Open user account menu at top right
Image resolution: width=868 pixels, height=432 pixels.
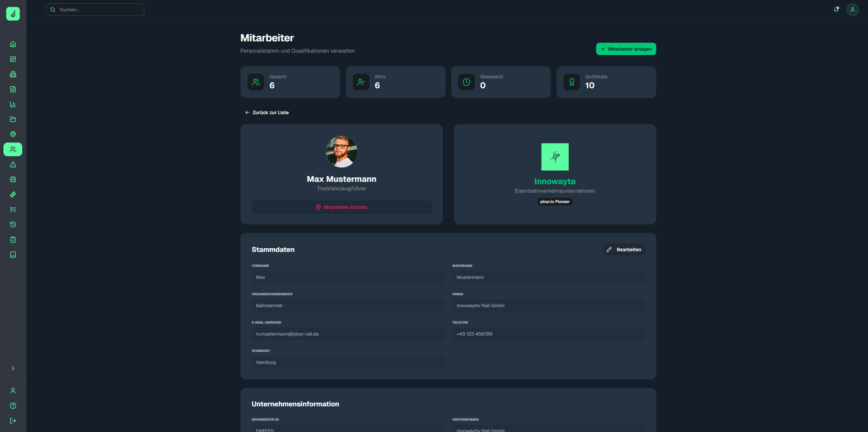852,10
